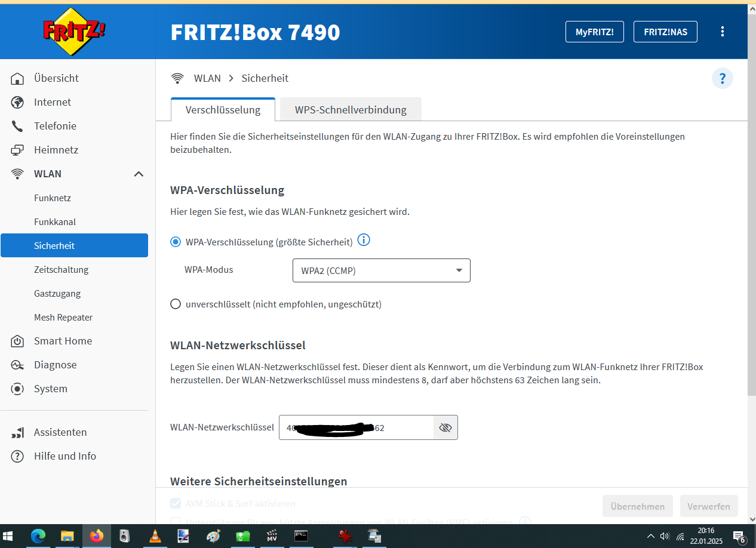The image size is (756, 548).
Task: Open the three-dot header menu
Action: coord(723,32)
